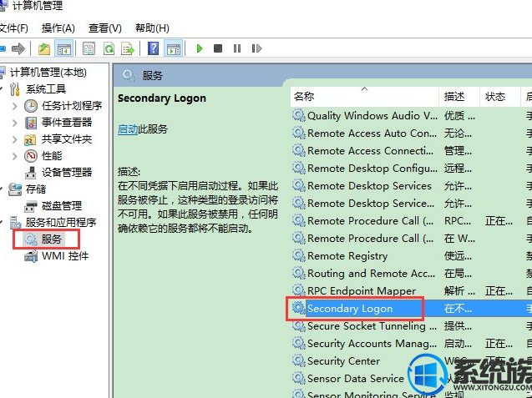Screen dimensions: 532x398
Task: Select 事件查看器 in the tree
Action: [67, 123]
